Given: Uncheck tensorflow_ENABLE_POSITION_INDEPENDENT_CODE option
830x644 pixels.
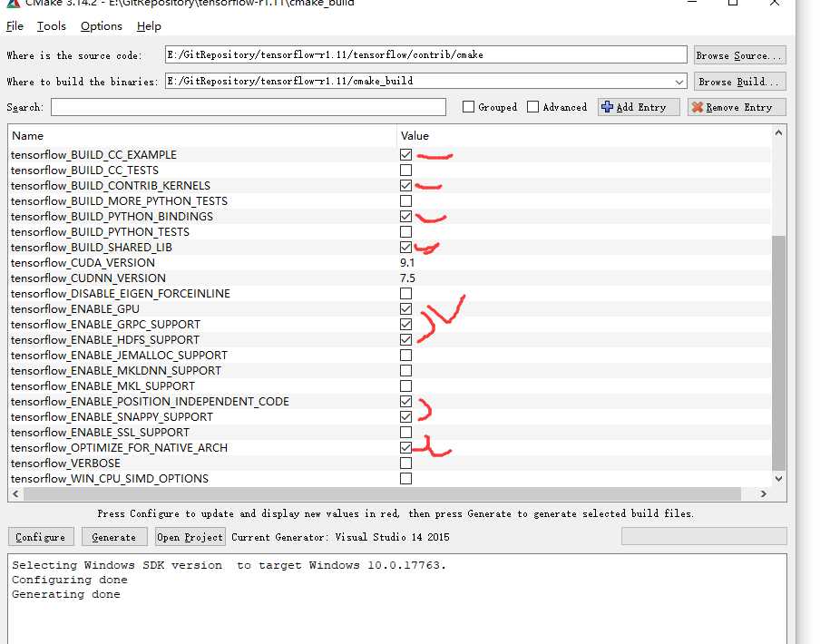Looking at the screenshot, I should (x=406, y=401).
